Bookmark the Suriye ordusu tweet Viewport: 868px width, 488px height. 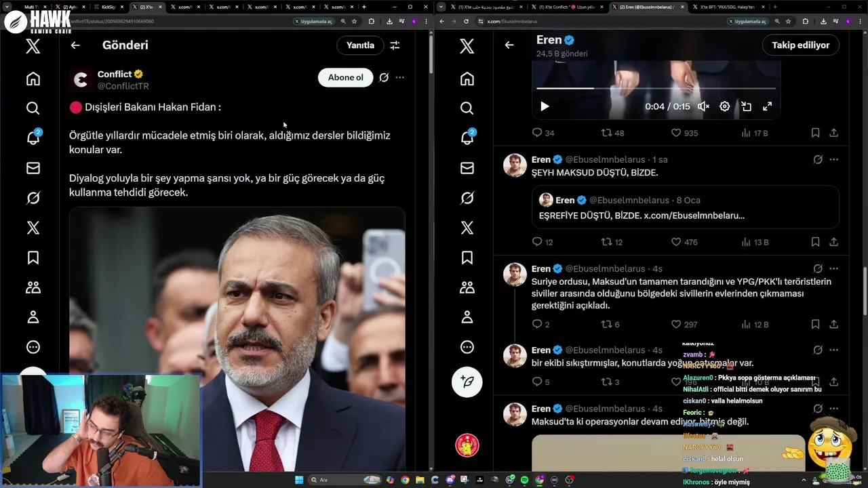815,325
